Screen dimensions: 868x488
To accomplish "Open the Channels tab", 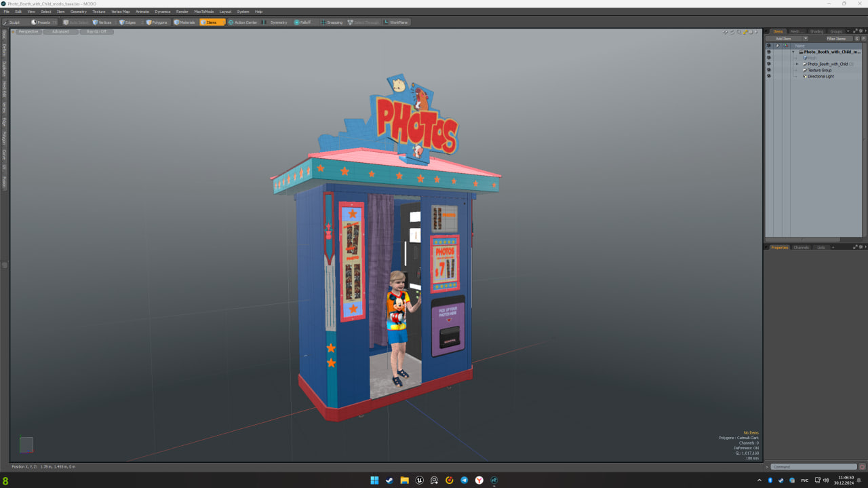I will coord(801,247).
